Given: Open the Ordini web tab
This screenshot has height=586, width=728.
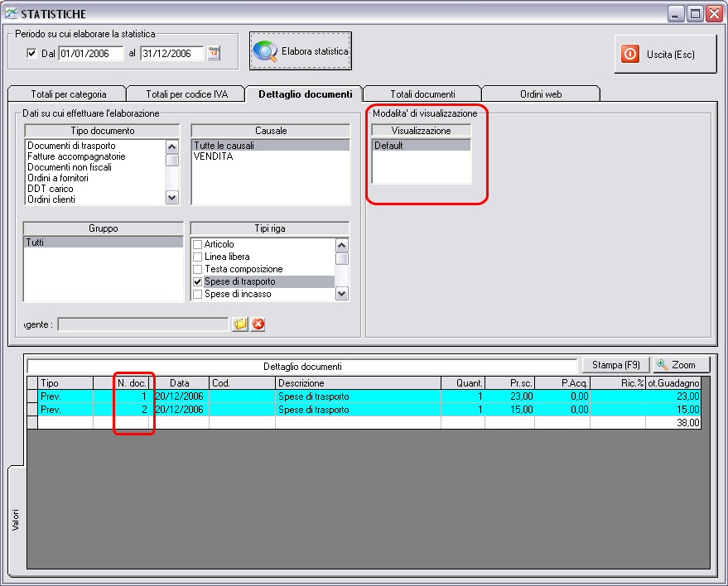Looking at the screenshot, I should [x=541, y=94].
